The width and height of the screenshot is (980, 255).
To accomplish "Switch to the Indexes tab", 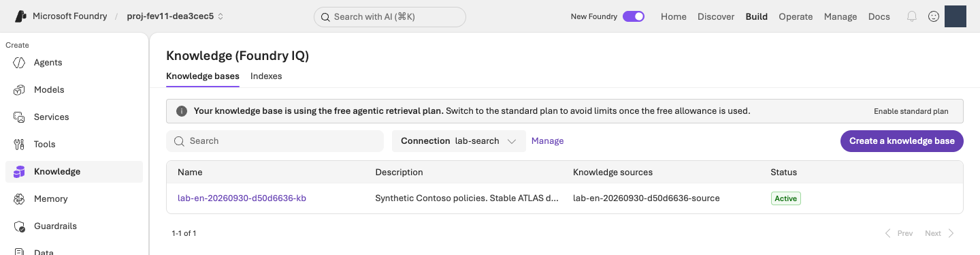I will (x=266, y=76).
